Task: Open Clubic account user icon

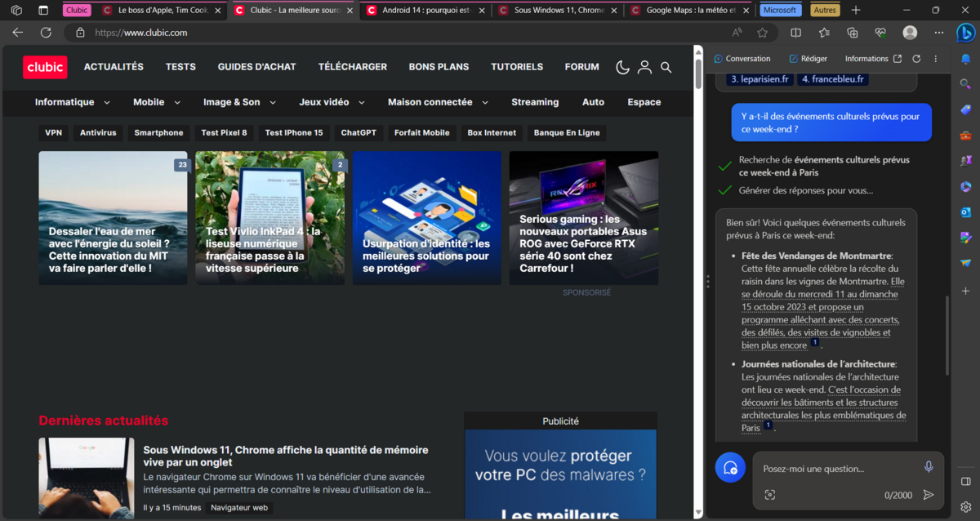Action: pyautogui.click(x=644, y=67)
